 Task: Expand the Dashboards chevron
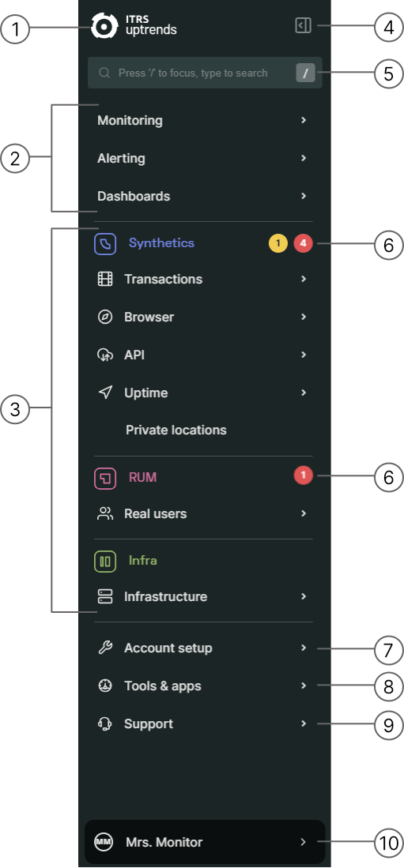click(x=303, y=196)
